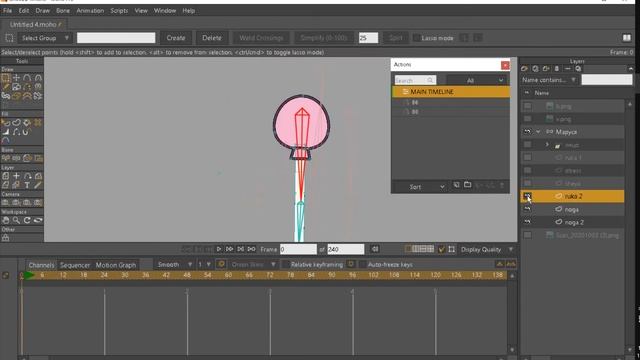640x360 pixels.
Task: Select the Transform Points tool
Action: tap(16, 78)
